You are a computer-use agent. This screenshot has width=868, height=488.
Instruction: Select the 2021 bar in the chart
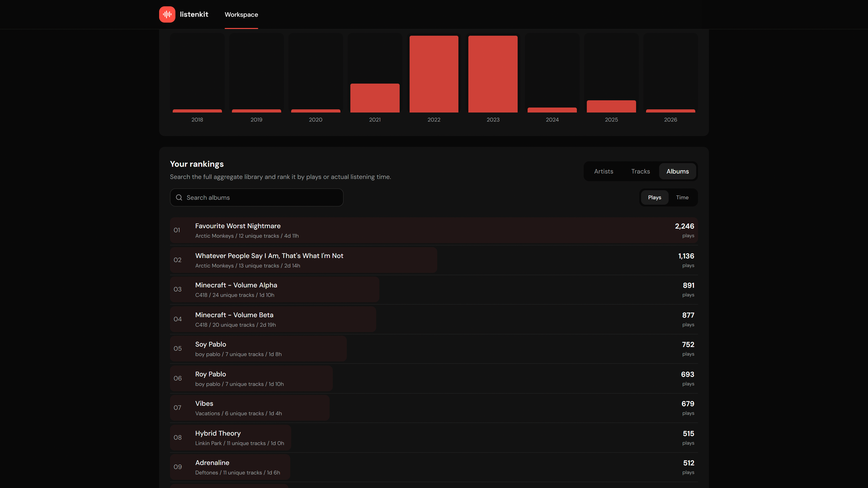[x=375, y=98]
